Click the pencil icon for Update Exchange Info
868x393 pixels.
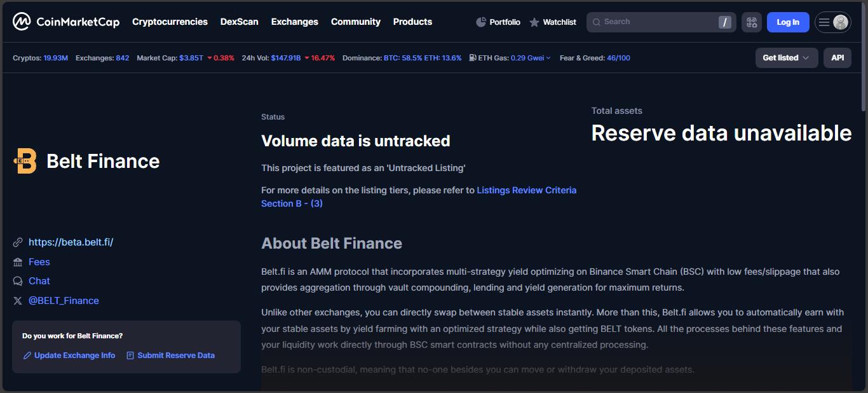coord(27,355)
